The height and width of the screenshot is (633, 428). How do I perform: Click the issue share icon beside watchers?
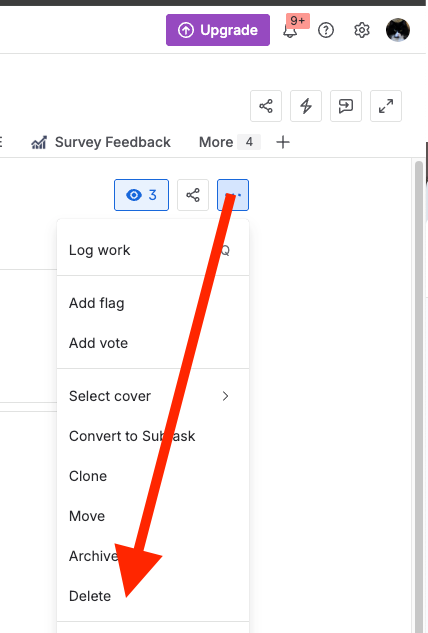coord(193,195)
